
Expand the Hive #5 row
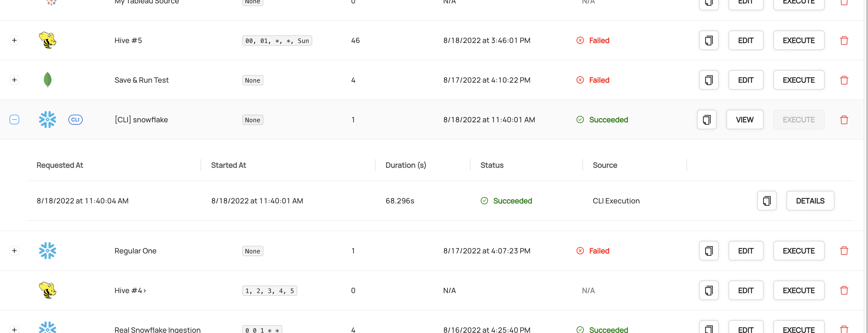[14, 40]
